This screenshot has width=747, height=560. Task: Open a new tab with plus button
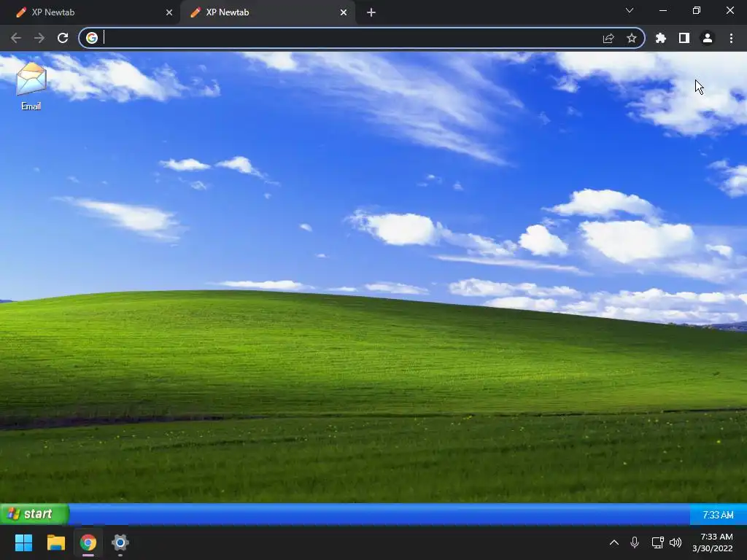(371, 12)
